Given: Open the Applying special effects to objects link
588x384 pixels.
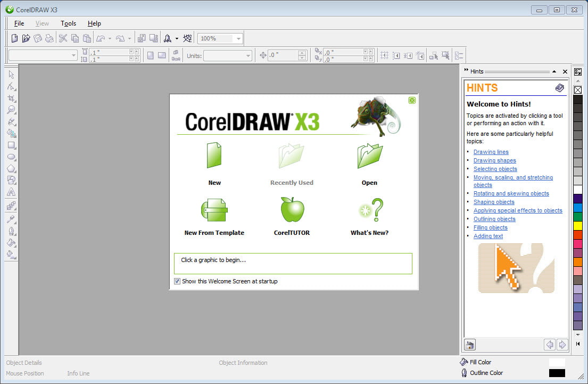Looking at the screenshot, I should (x=518, y=210).
